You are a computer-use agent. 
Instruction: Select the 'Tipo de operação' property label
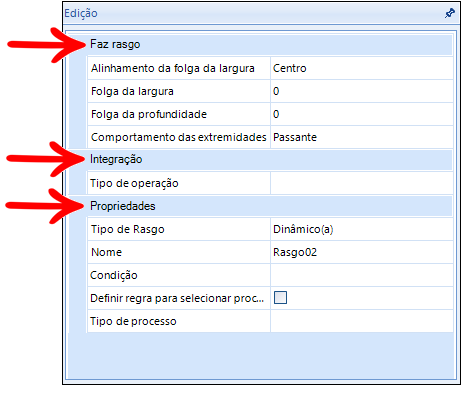pos(134,183)
